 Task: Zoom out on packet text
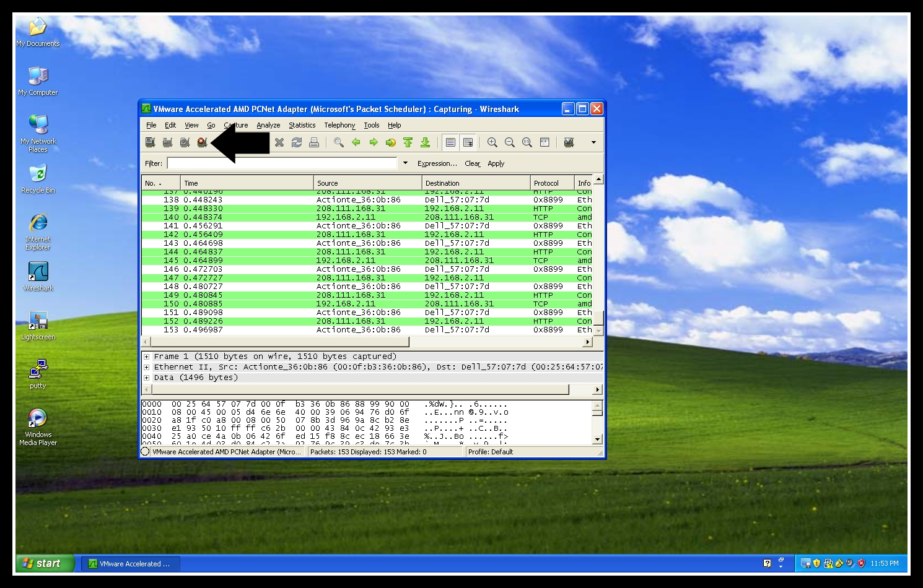tap(510, 142)
